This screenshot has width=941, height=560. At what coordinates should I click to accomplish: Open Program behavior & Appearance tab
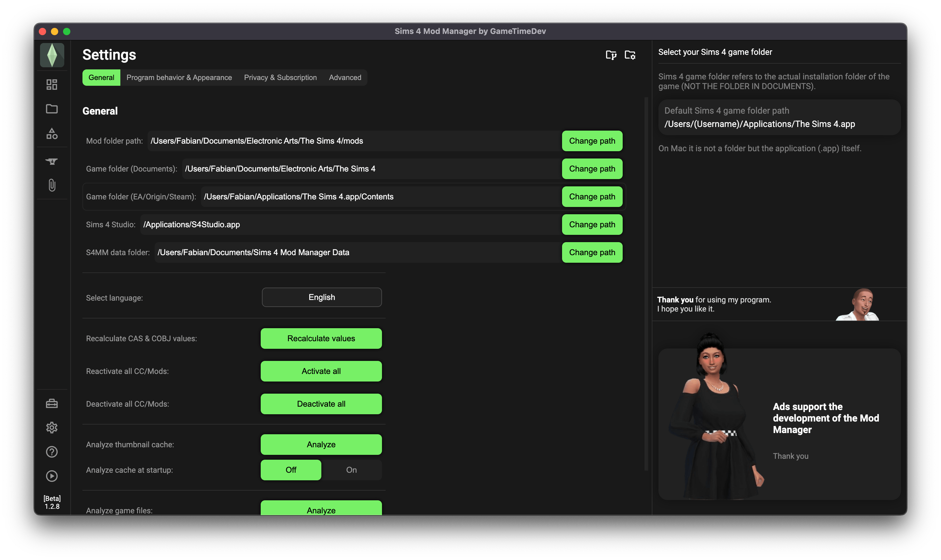[x=179, y=77]
